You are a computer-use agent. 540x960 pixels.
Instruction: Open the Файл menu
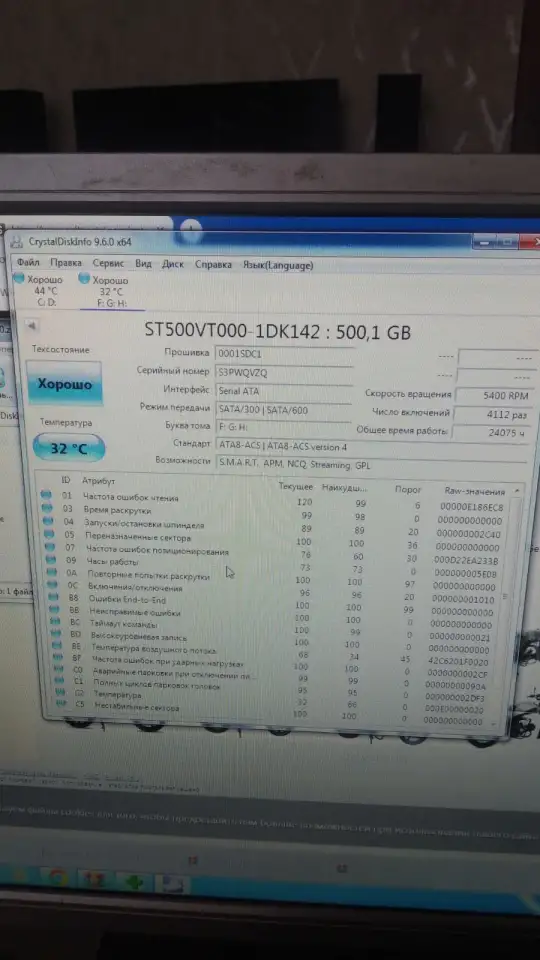coord(28,263)
